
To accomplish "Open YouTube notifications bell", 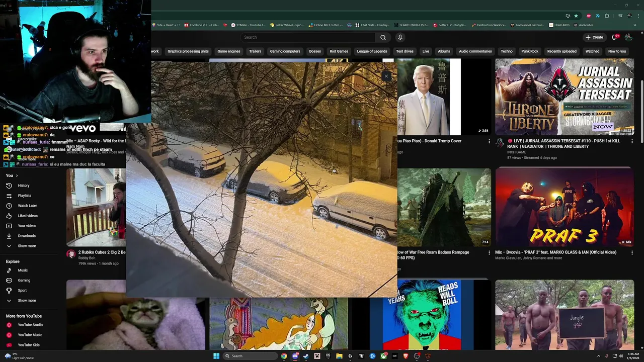I will [614, 37].
